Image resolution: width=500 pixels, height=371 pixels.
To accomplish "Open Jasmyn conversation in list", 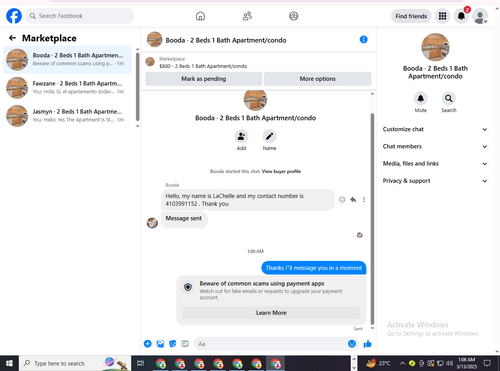I will [67, 116].
